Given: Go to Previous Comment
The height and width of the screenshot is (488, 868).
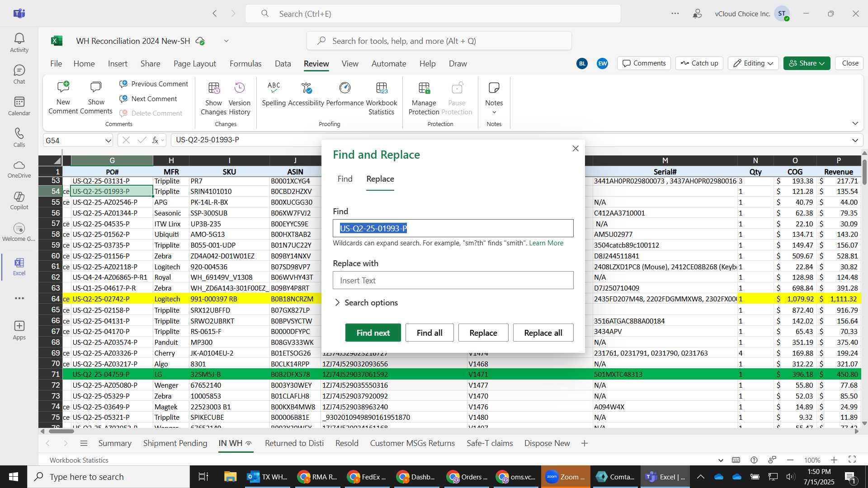Looking at the screenshot, I should click(x=154, y=84).
